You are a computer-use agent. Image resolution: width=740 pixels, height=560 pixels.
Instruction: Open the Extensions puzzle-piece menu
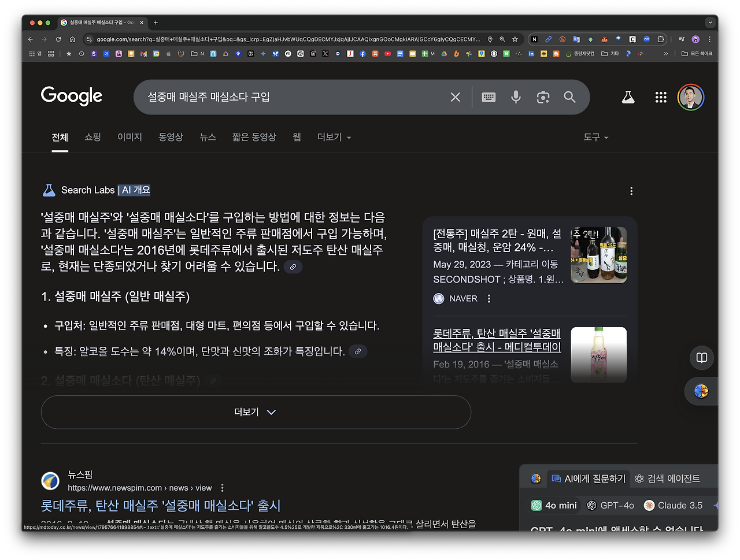661,39
